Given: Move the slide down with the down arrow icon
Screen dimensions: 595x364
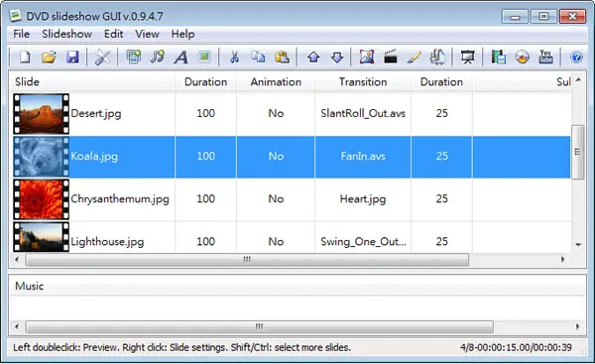Looking at the screenshot, I should [x=337, y=58].
